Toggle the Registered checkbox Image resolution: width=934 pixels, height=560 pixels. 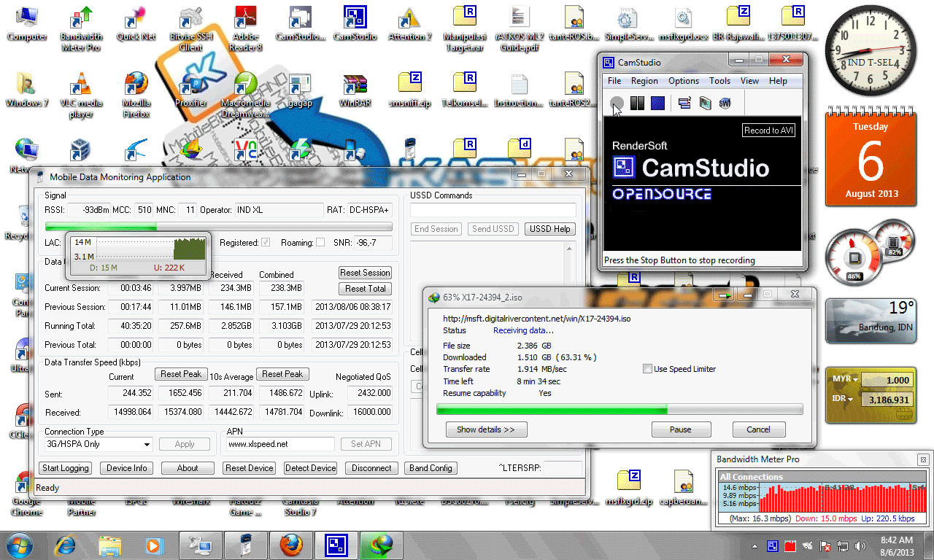[x=264, y=241]
